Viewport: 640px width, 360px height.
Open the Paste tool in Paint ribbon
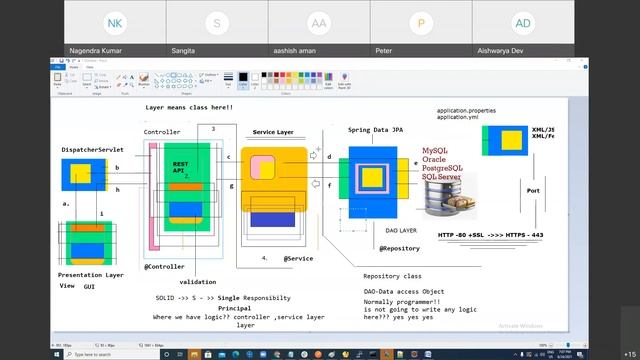[58, 79]
